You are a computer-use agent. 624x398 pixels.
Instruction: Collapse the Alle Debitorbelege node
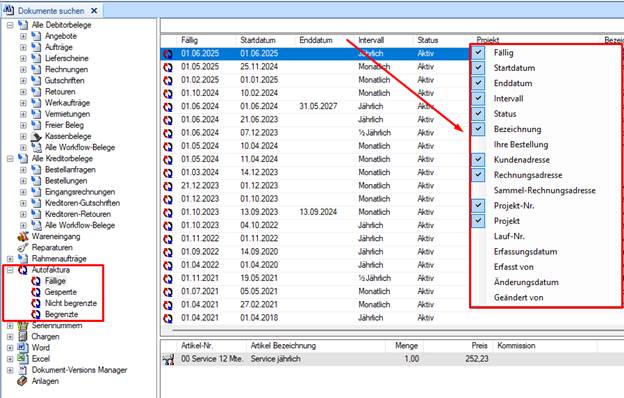tap(10, 25)
